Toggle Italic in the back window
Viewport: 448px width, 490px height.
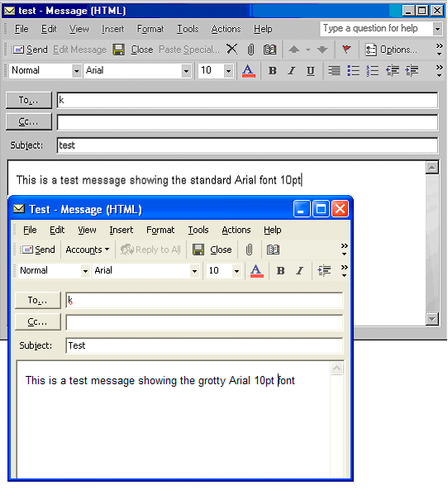tap(292, 71)
